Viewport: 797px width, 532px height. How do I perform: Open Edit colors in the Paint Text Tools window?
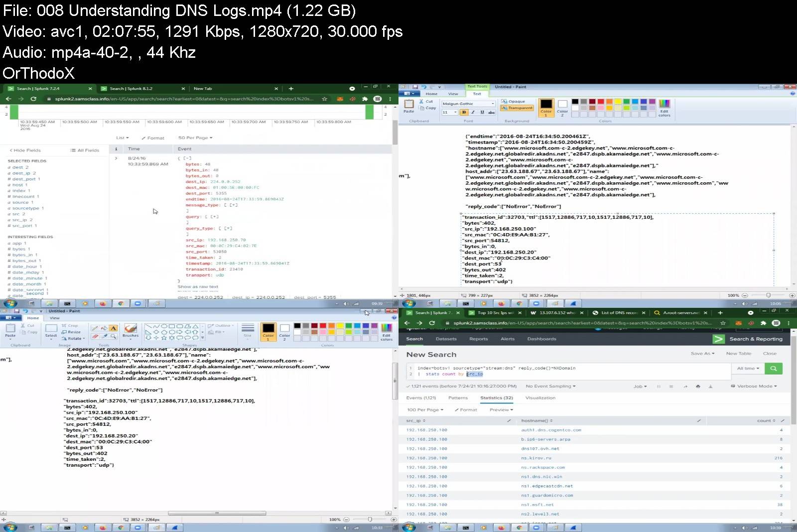[x=664, y=108]
